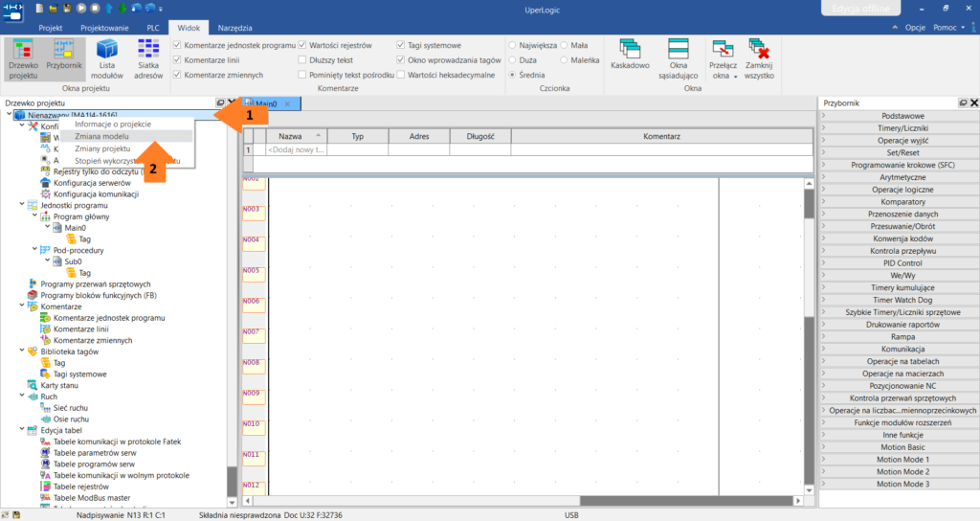Screen dimensions: 980x521
Task: Uncheck Komentarze jednostek programu checkbox
Action: click(177, 45)
